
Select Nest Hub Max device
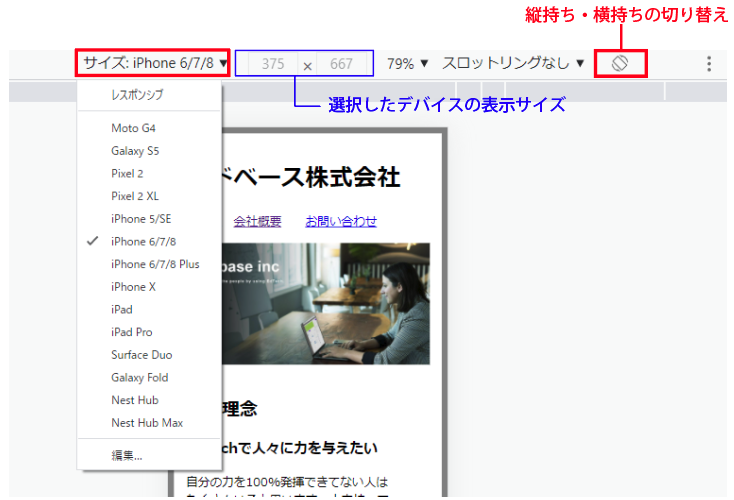[149, 423]
